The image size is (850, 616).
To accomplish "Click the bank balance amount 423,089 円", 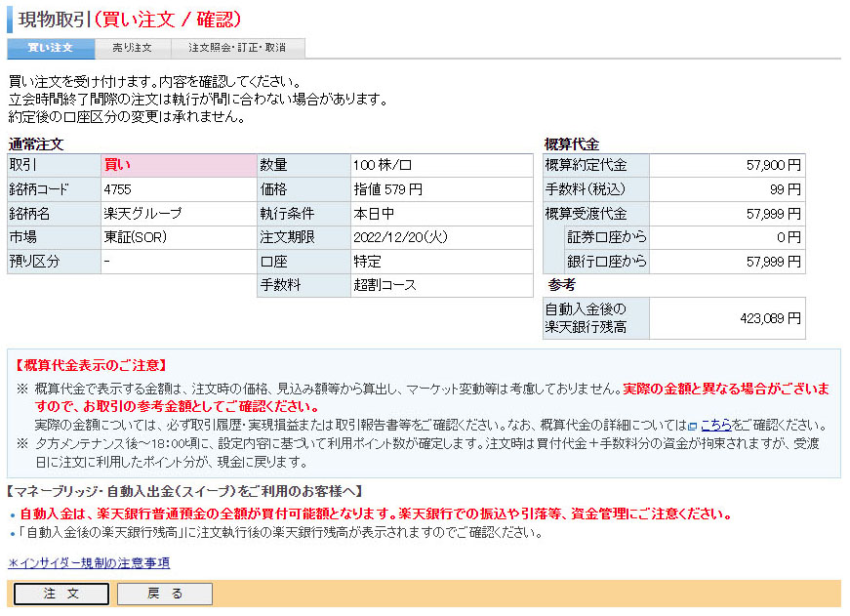I will click(770, 318).
